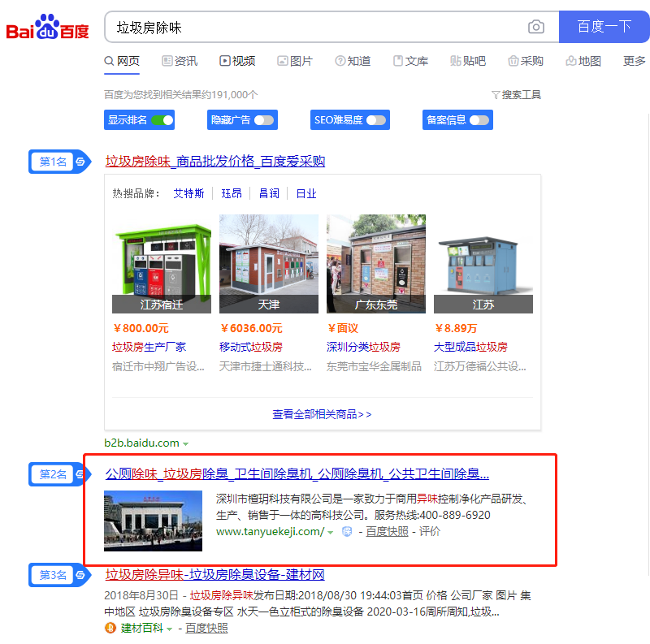Open product link 垃圾房生产厂家

[x=149, y=347]
